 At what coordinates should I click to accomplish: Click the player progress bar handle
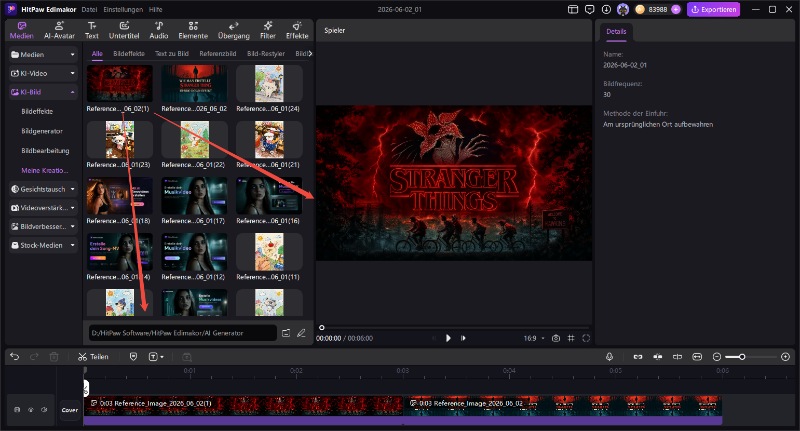click(321, 327)
